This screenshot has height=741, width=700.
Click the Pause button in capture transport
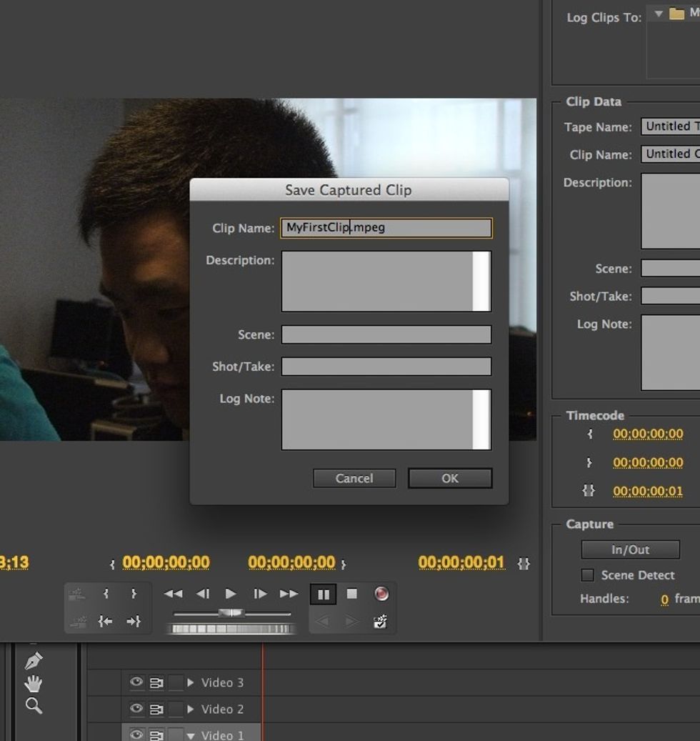click(x=323, y=594)
